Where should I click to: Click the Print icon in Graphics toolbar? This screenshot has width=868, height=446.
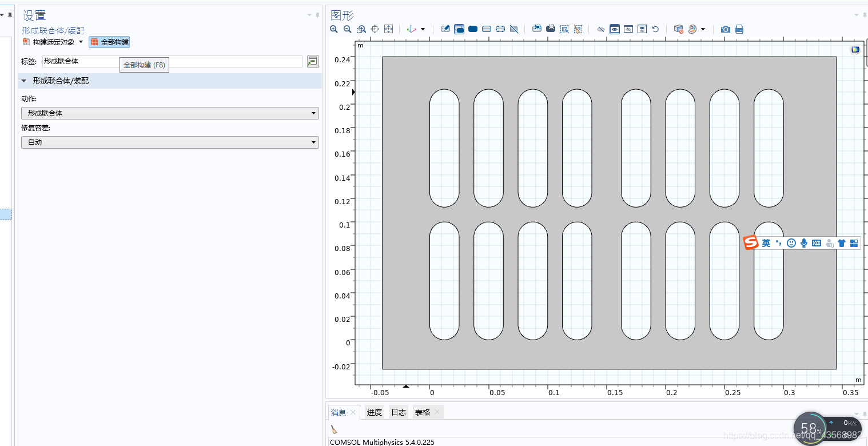(739, 29)
